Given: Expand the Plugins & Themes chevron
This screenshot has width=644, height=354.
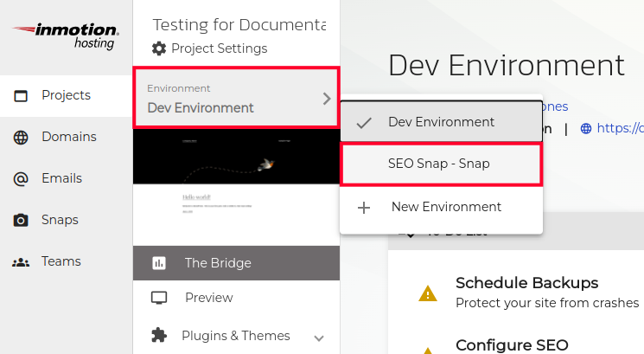Looking at the screenshot, I should click(319, 337).
